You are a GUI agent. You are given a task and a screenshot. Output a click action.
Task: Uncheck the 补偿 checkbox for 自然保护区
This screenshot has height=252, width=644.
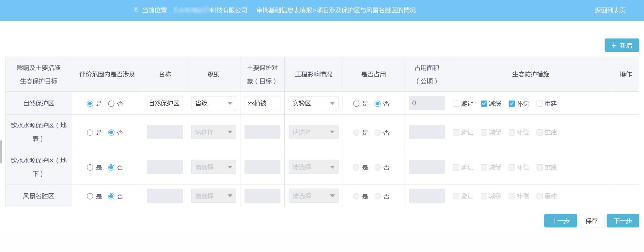pyautogui.click(x=512, y=104)
